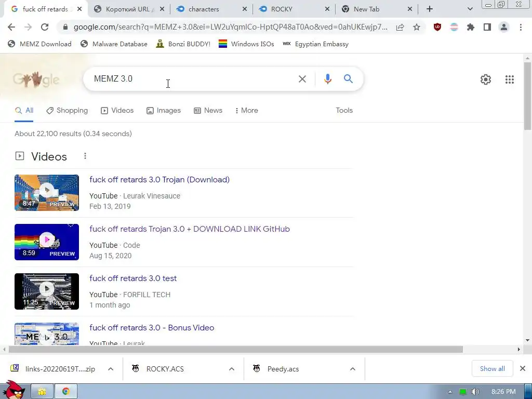
Task: Open the Chrome profile avatar
Action: tap(504, 27)
